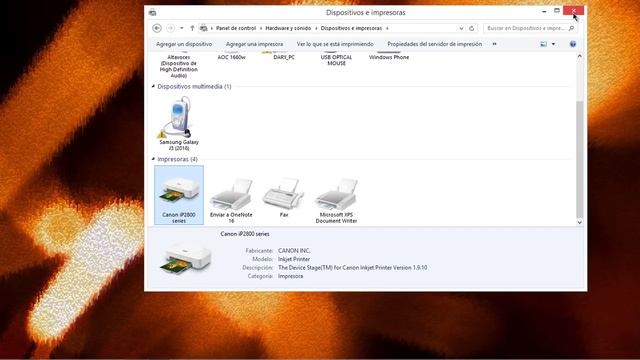This screenshot has width=640, height=360.
Task: Select the AOC 1660w monitor
Action: pyautogui.click(x=231, y=57)
